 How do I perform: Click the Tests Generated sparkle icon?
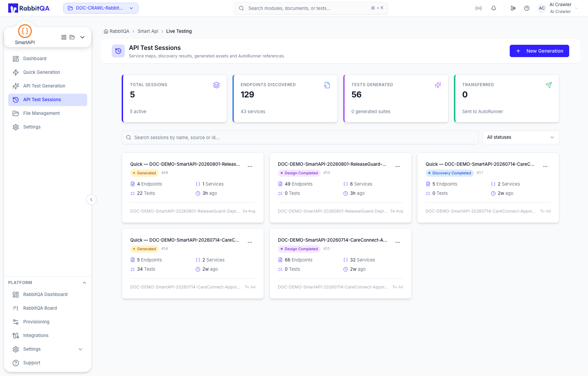(438, 85)
